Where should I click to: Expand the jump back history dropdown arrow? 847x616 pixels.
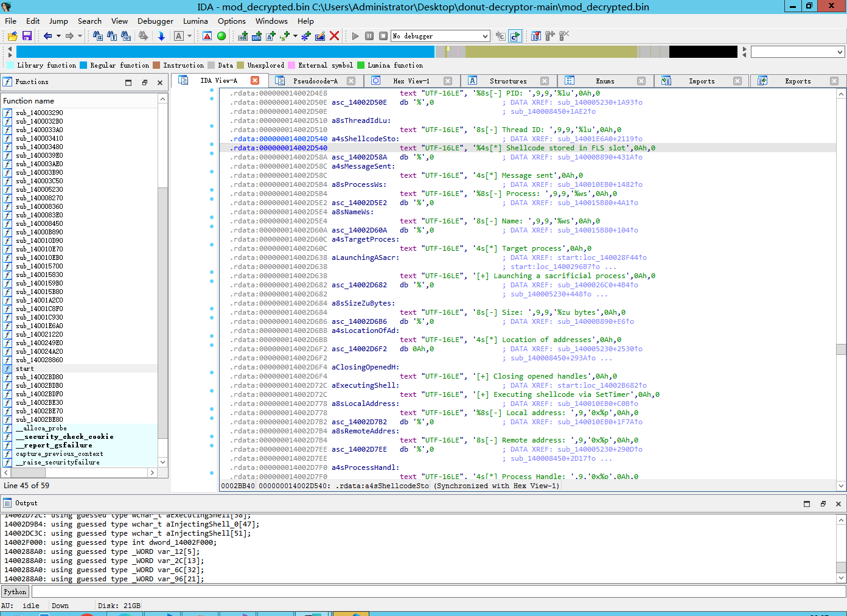(x=58, y=37)
